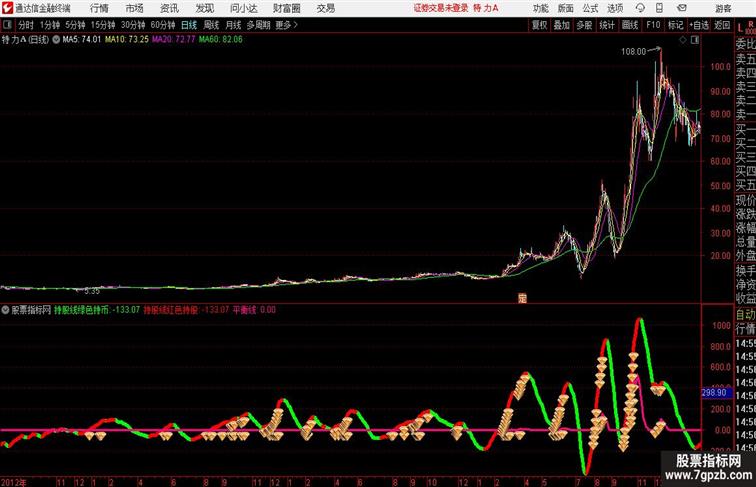Click the 现价 row in right panel
756x487 pixels.
[745, 200]
